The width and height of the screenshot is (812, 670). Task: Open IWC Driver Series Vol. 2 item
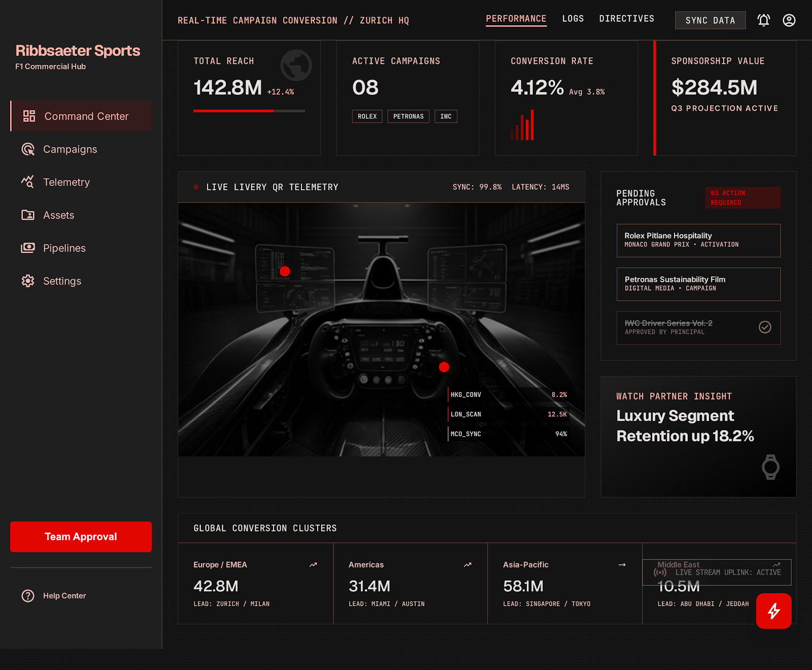[x=699, y=328]
